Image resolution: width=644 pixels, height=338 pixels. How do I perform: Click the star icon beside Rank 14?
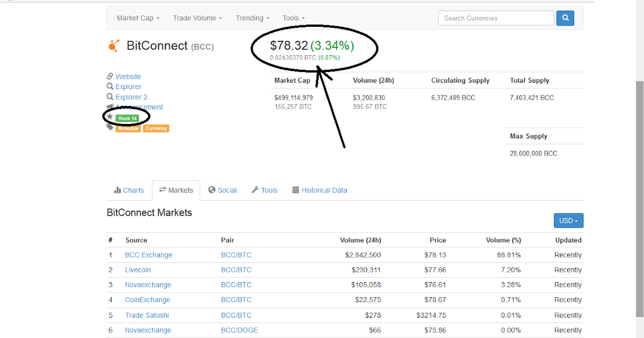click(x=110, y=117)
